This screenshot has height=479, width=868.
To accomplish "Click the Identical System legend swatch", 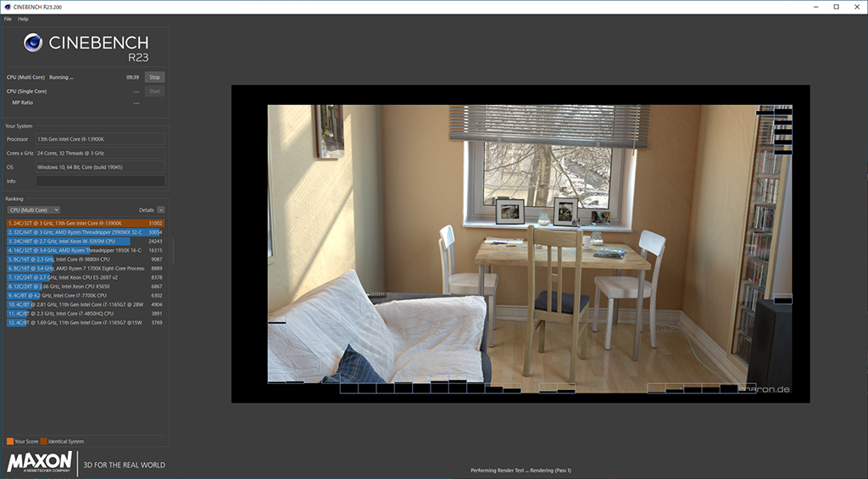I will (x=43, y=442).
